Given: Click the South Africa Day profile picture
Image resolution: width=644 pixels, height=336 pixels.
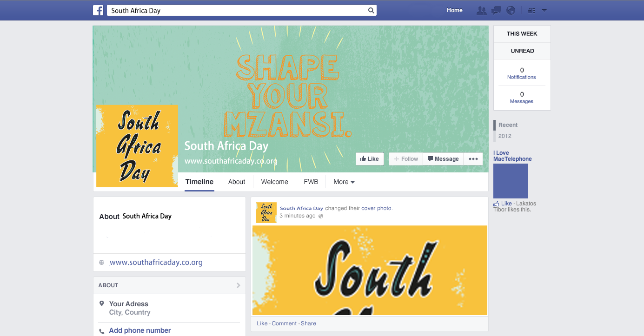Looking at the screenshot, I should [137, 146].
